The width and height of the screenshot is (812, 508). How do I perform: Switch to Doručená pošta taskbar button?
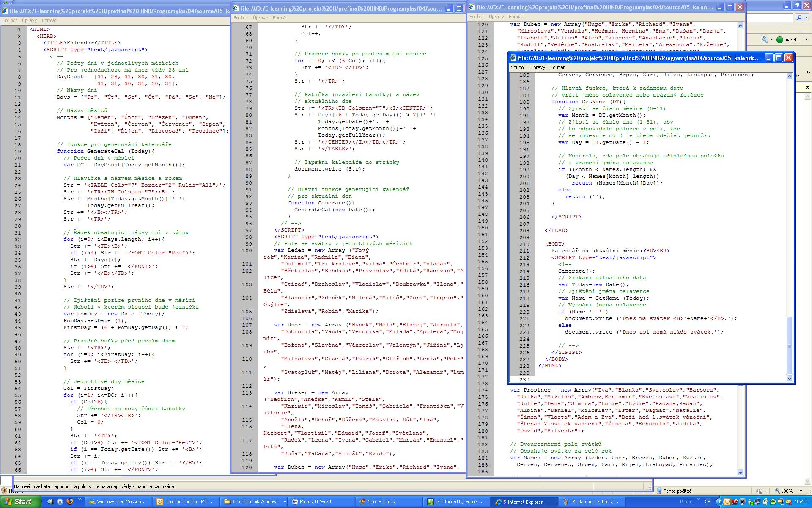(186, 502)
